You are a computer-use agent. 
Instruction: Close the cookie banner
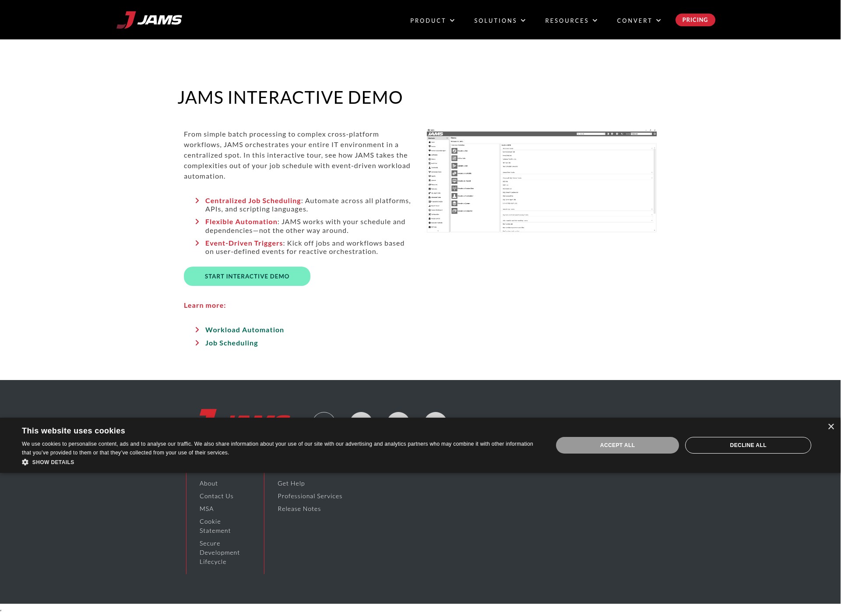[x=831, y=426]
